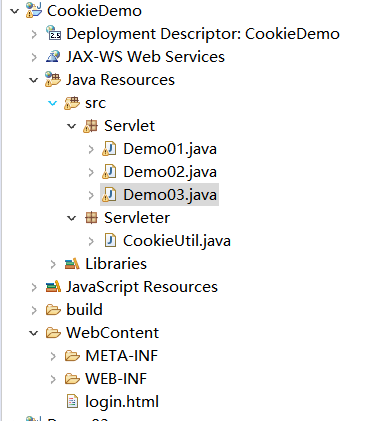383x421 pixels.
Task: Click the Libraries bookshelf icon
Action: point(72,264)
